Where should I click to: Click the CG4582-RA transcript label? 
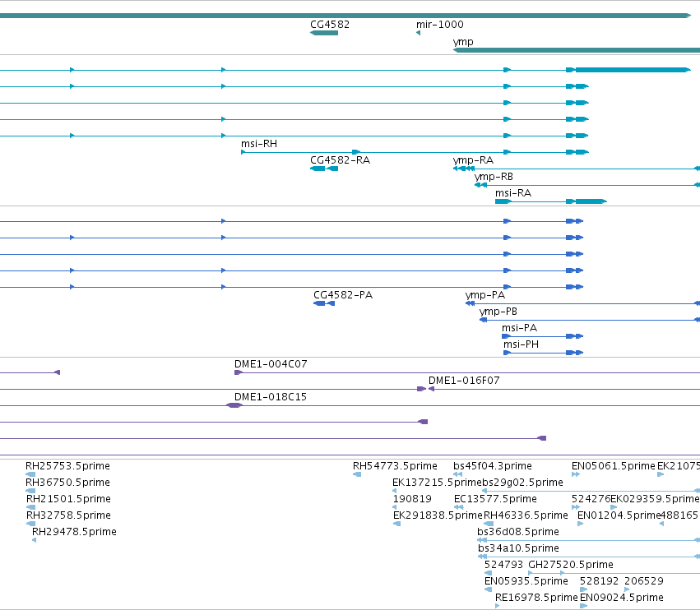coord(341,160)
